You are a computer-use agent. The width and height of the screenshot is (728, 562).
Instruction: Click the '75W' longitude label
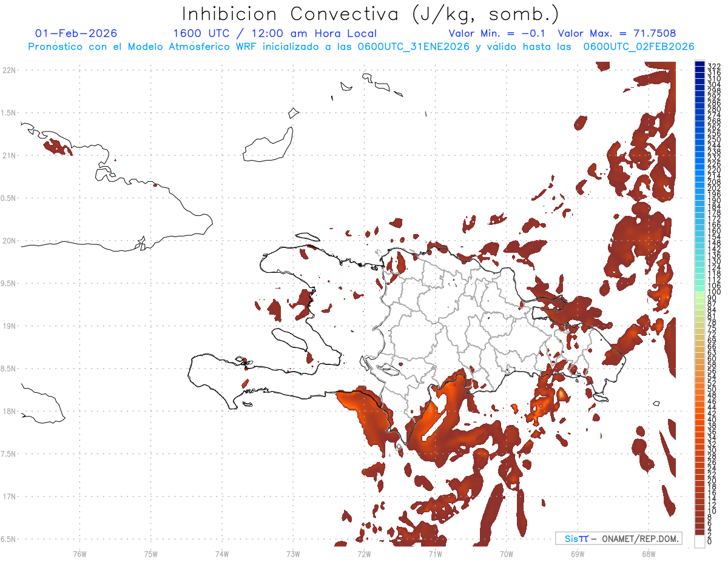click(x=151, y=554)
